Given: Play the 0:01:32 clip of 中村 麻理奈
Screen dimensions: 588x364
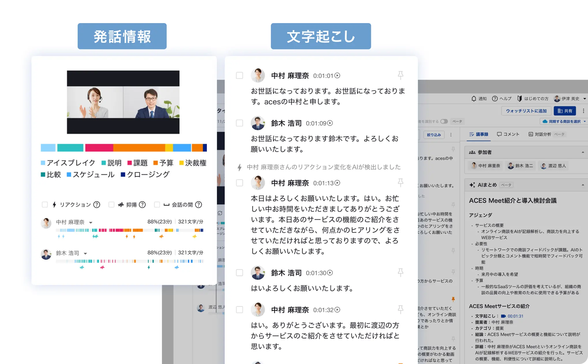Looking at the screenshot, I should tap(337, 310).
